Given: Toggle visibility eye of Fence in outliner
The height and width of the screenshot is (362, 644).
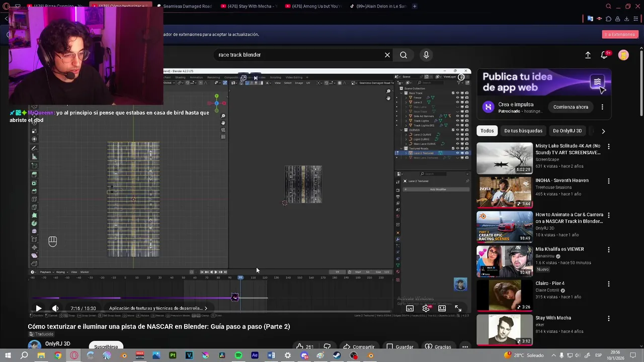Looking at the screenshot, I should (x=457, y=98).
